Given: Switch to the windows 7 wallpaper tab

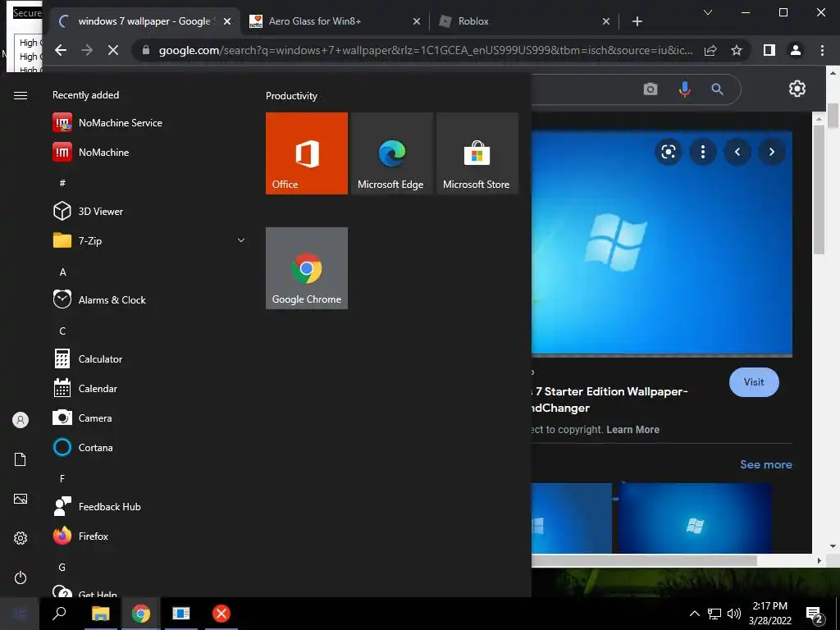Looking at the screenshot, I should (144, 21).
